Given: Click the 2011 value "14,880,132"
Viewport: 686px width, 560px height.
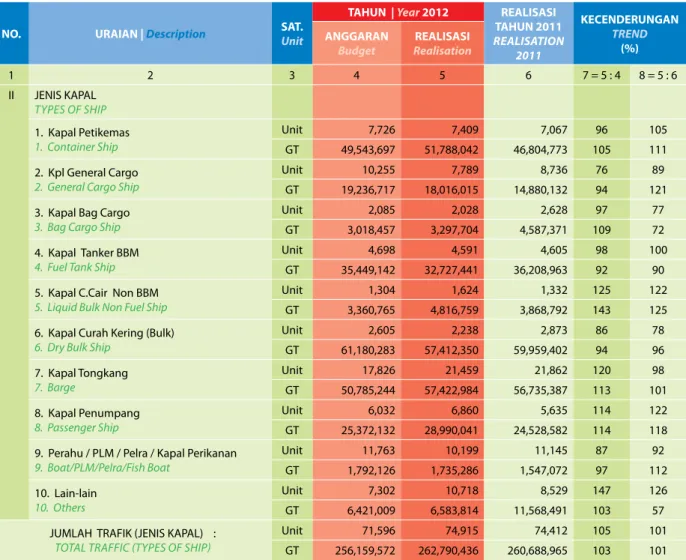Looking at the screenshot, I should tap(540, 190).
